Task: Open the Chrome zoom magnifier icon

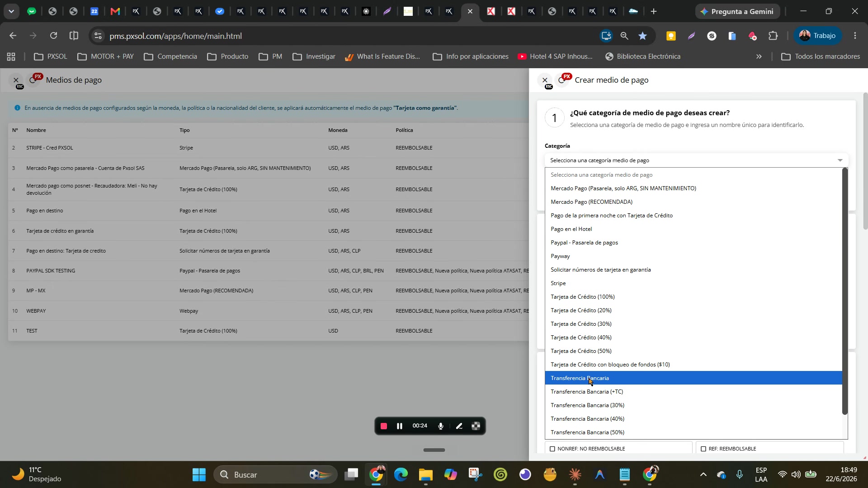Action: click(624, 36)
